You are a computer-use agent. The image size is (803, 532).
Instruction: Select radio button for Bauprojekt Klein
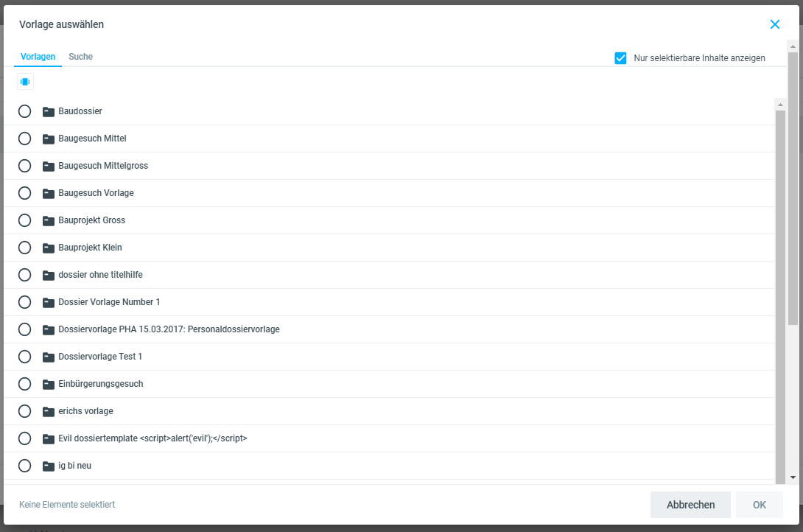[24, 248]
